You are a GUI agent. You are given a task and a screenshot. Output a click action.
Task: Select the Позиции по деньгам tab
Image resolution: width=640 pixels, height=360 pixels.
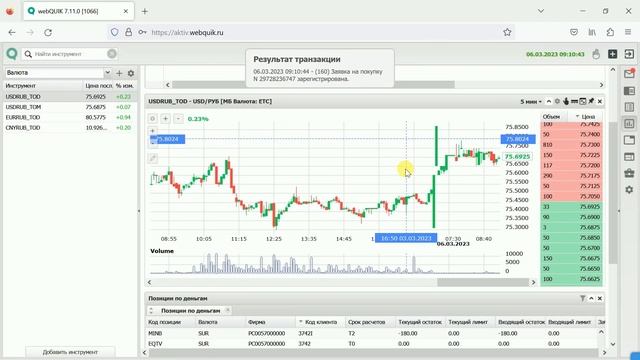(190, 311)
